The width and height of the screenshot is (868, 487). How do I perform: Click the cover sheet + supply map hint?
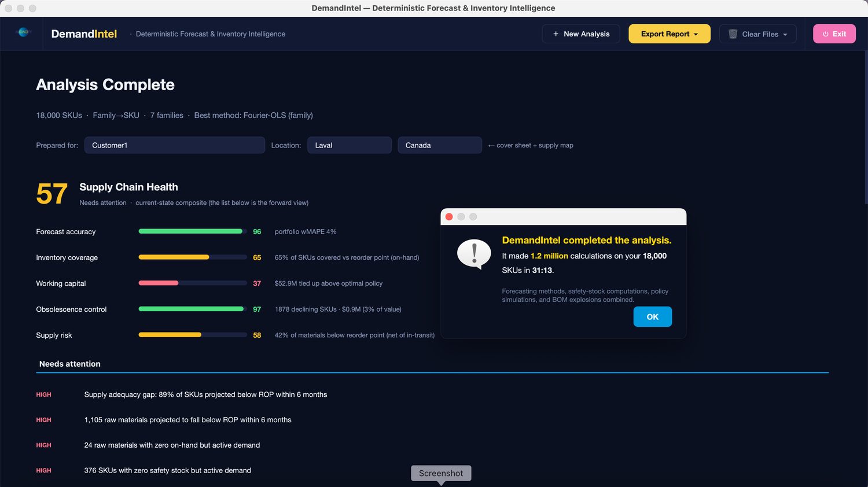click(531, 145)
